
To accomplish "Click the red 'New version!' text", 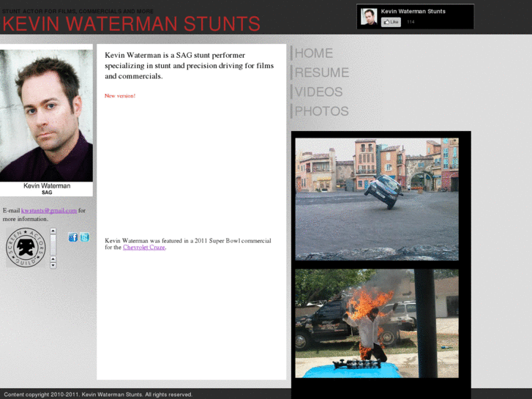I will click(120, 96).
